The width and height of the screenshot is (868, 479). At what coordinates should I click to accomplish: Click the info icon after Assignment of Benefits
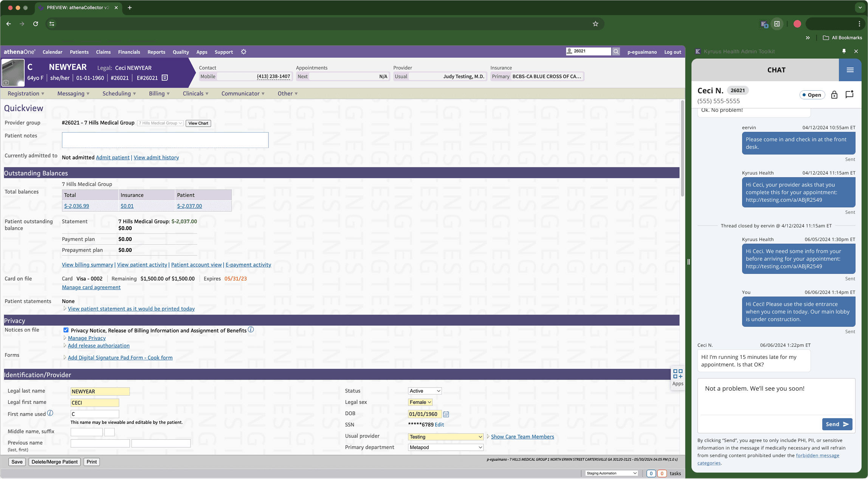[x=251, y=330]
